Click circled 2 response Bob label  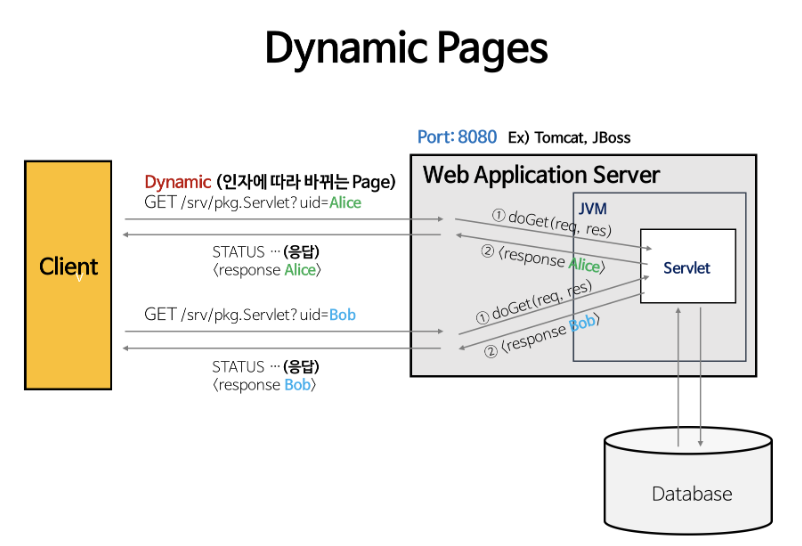tap(542, 336)
